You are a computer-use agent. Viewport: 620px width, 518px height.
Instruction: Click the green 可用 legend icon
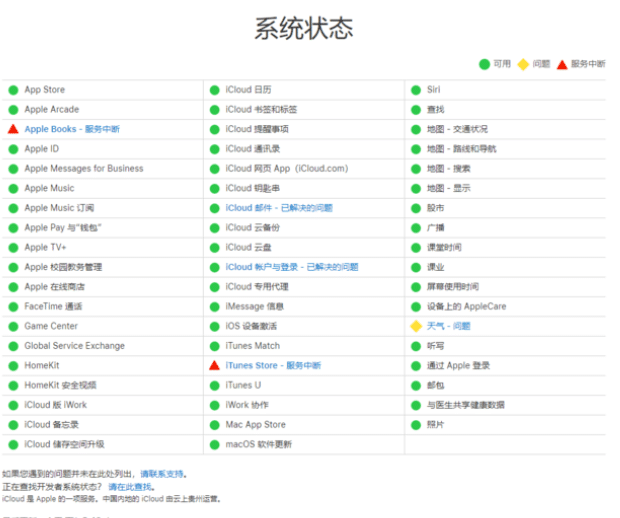point(484,64)
